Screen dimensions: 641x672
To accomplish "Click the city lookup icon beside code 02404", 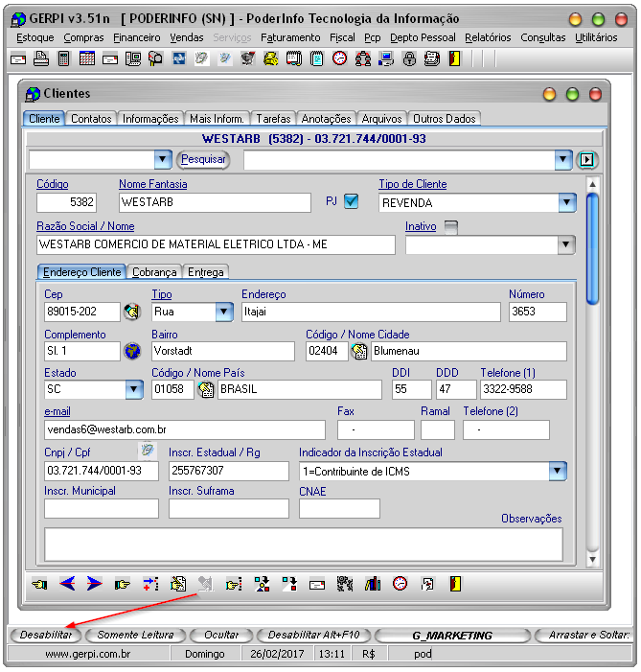I will point(359,352).
